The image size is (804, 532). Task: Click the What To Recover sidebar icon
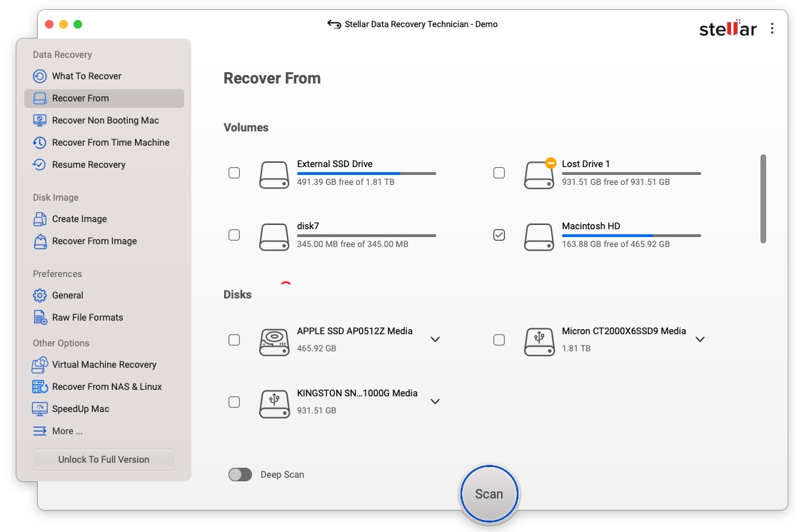39,76
